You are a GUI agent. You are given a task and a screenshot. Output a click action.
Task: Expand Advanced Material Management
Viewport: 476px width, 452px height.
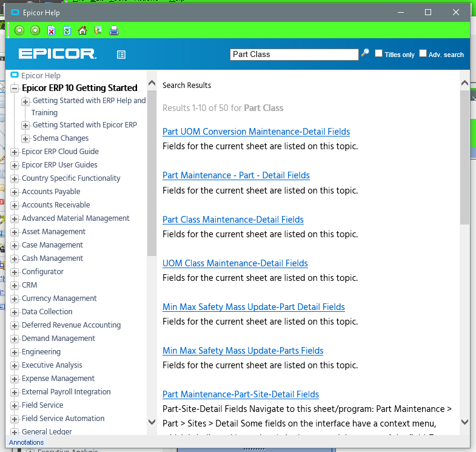tap(15, 219)
